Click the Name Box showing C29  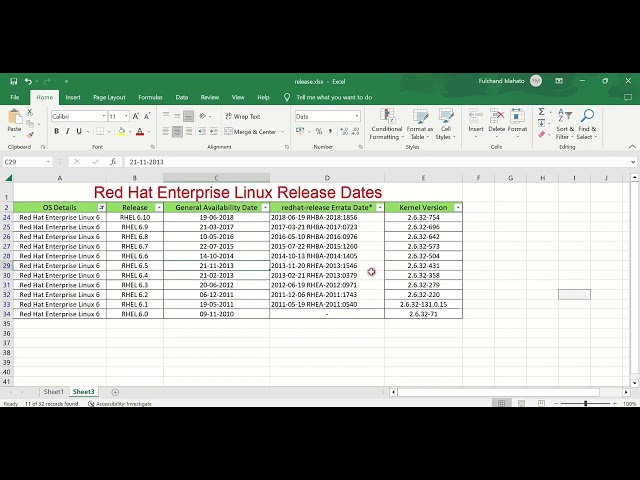tap(23, 162)
